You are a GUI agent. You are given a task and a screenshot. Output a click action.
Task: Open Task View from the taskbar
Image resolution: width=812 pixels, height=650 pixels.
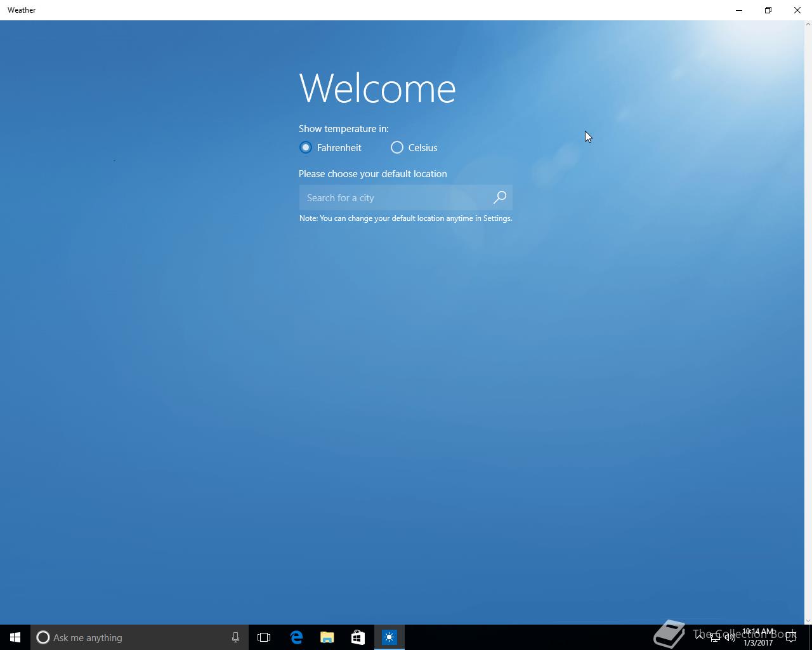click(264, 637)
